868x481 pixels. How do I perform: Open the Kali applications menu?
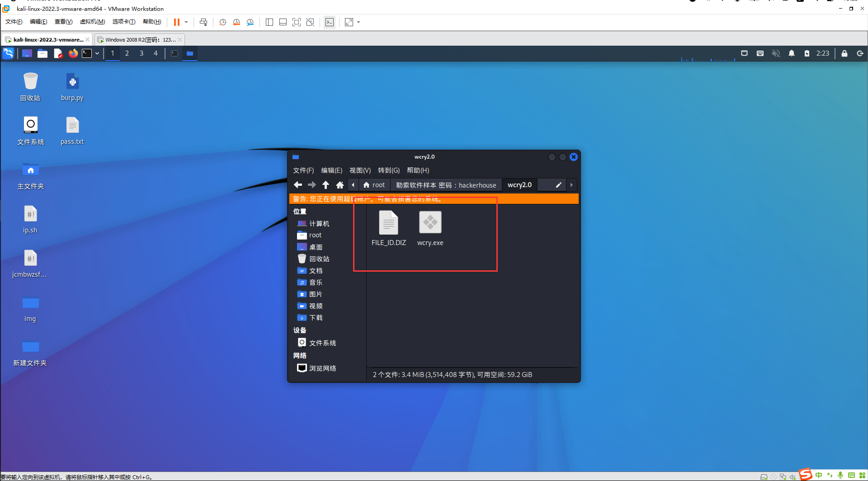pos(9,53)
